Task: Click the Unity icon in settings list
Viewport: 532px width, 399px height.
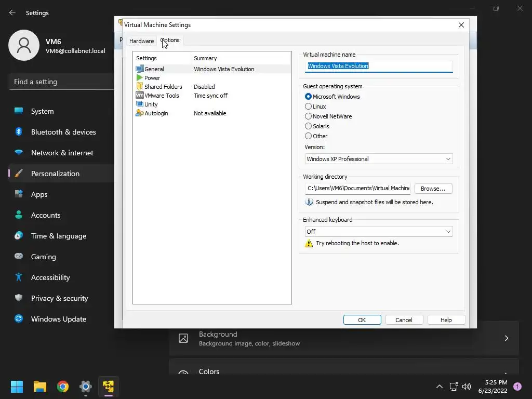Action: [x=139, y=104]
